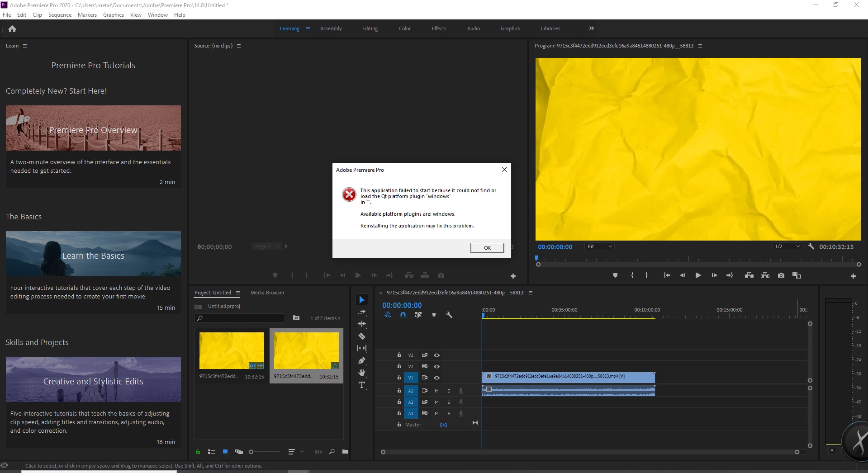Switch to Editing workspace

coord(370,28)
